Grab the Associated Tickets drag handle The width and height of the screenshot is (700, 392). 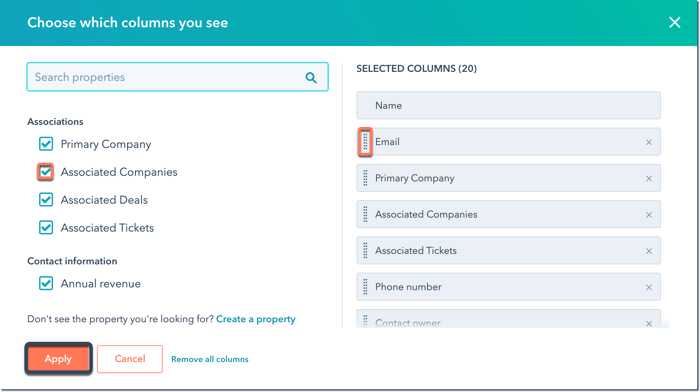365,250
